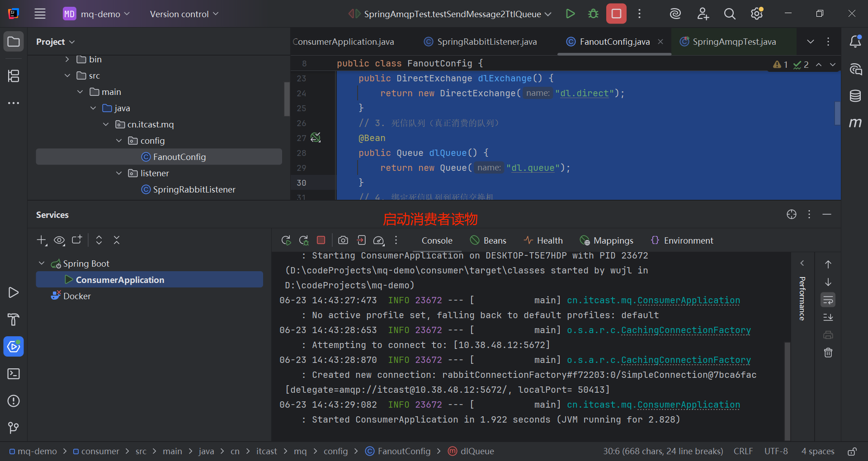868x461 pixels.
Task: Open the Structure tool window
Action: click(14, 76)
